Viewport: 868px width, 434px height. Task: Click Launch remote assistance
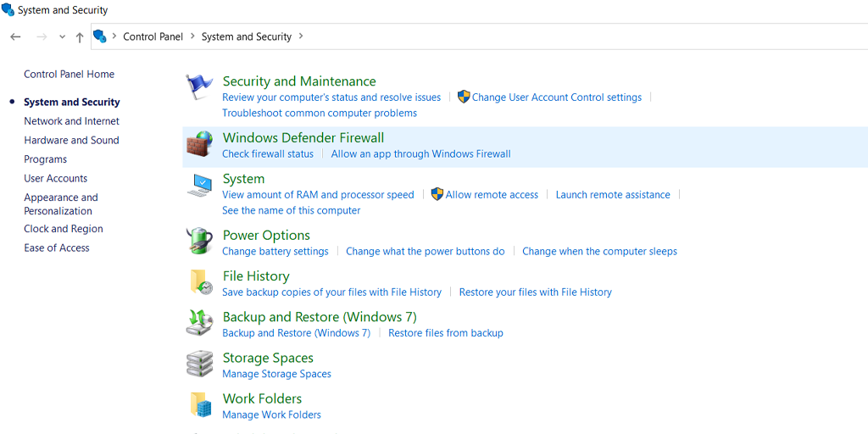pos(613,195)
